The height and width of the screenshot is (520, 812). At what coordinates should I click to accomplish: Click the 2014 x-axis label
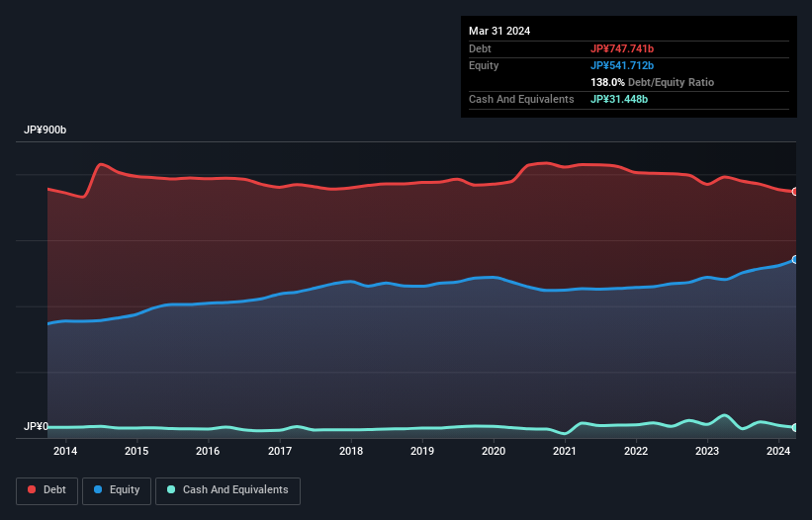pos(65,451)
